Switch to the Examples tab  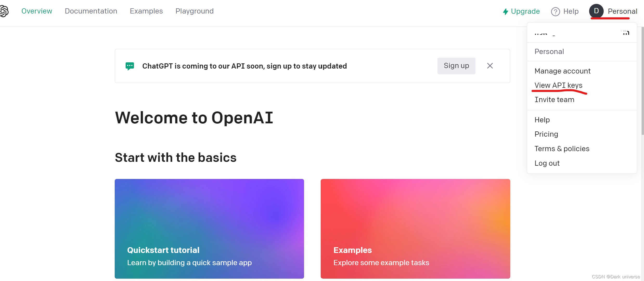click(x=146, y=11)
